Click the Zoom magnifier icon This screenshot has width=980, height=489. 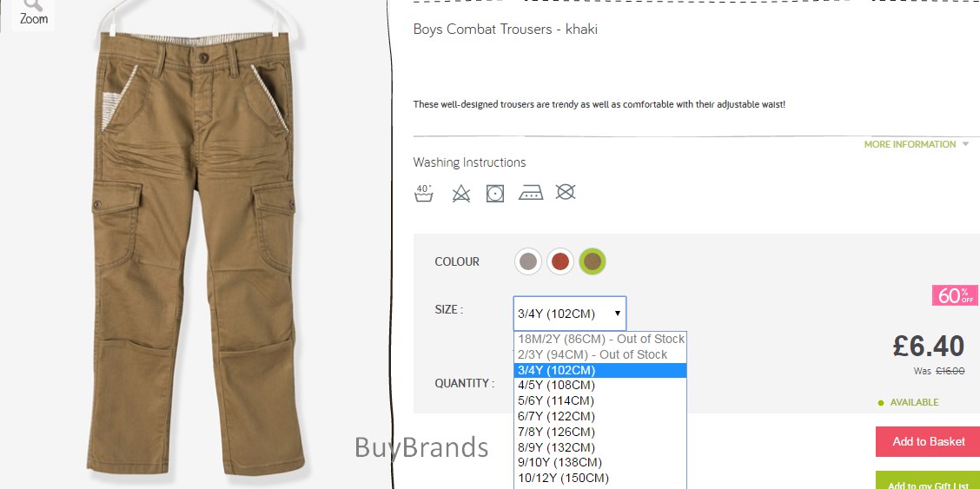click(x=33, y=12)
